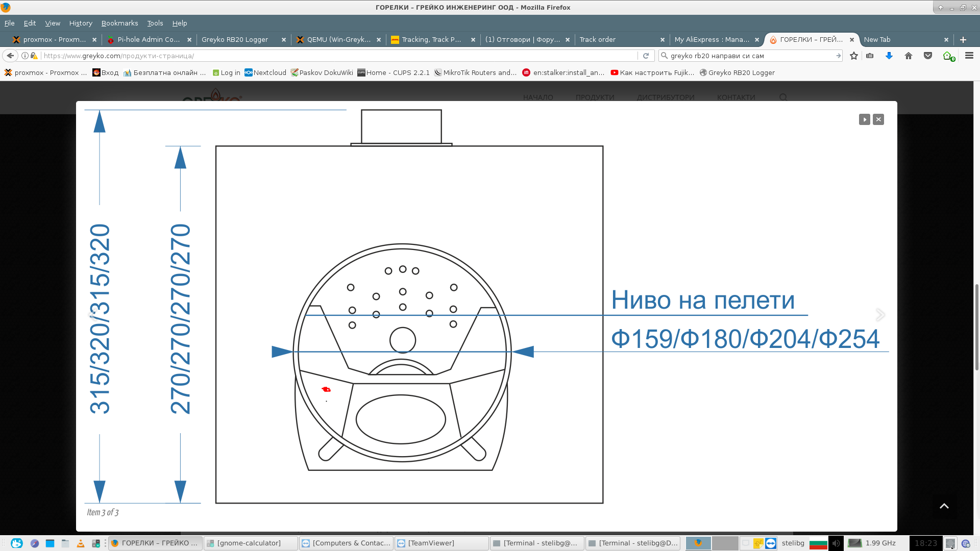Switch to gnome-calculator taskbar window
This screenshot has width=980, height=551.
[x=250, y=543]
